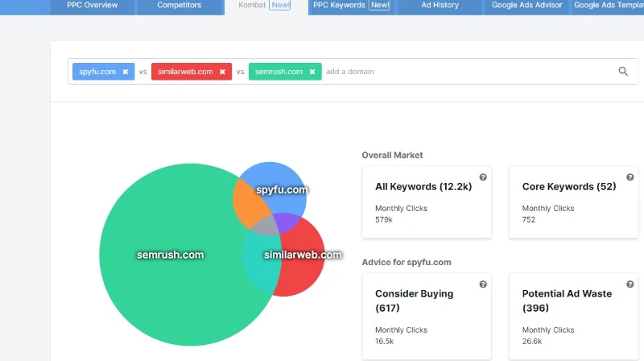Open the Core Keywords (52) card
The image size is (644, 361).
coord(573,202)
